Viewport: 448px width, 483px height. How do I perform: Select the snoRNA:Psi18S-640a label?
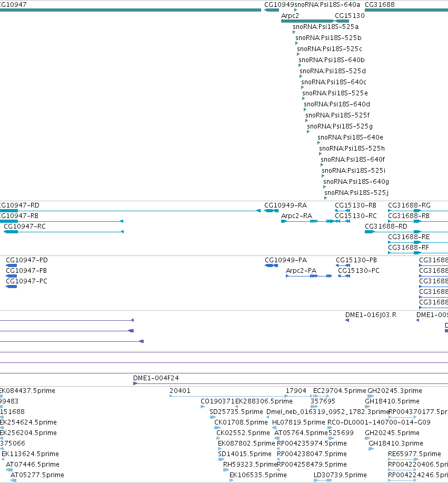[327, 5]
